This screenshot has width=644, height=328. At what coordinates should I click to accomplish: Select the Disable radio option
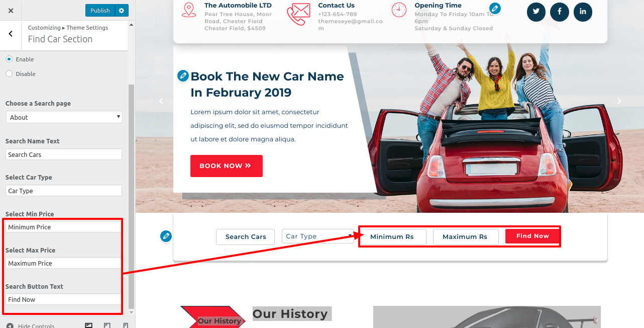point(9,73)
